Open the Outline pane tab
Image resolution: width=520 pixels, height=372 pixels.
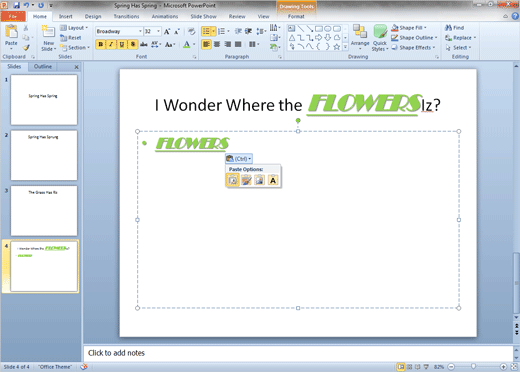click(43, 67)
